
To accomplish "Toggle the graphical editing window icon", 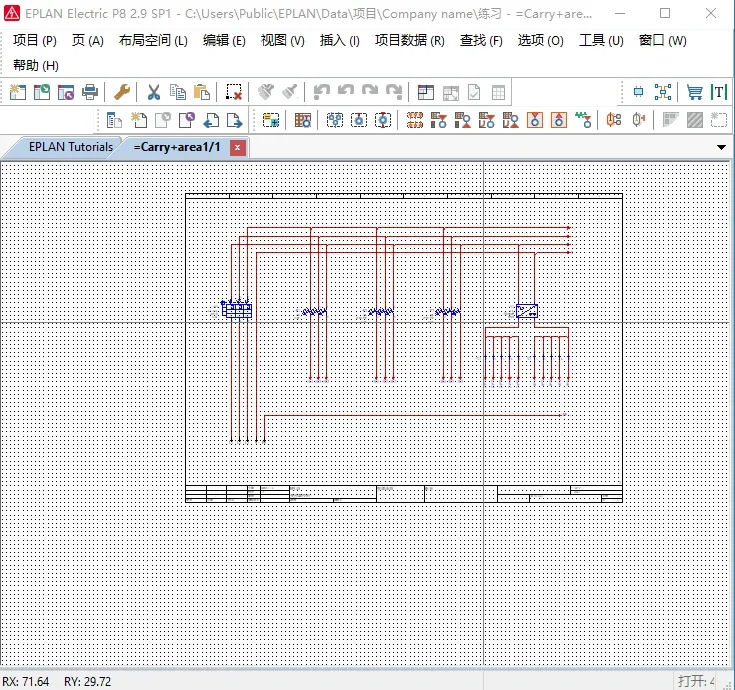I will click(x=425, y=92).
